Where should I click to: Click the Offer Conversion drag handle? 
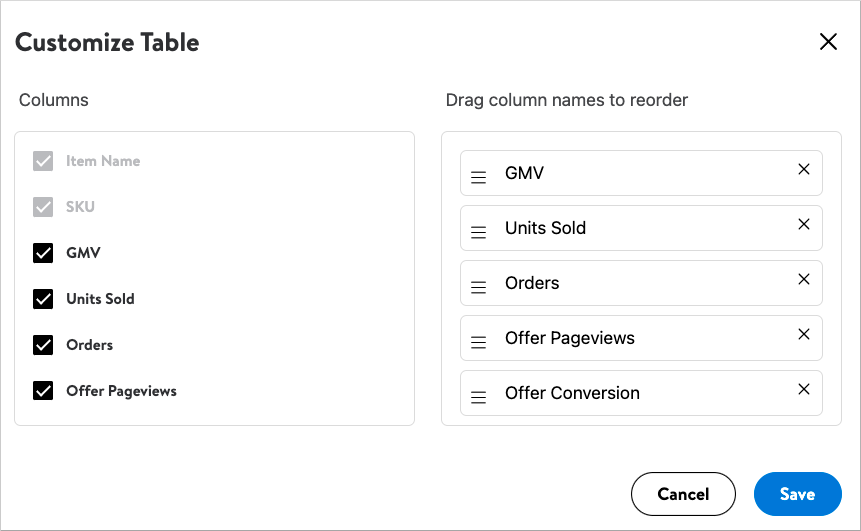tap(478, 396)
